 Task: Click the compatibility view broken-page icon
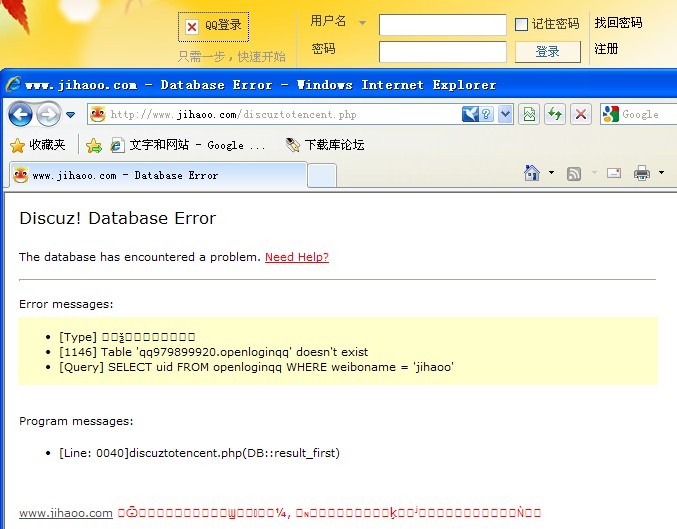pos(529,114)
